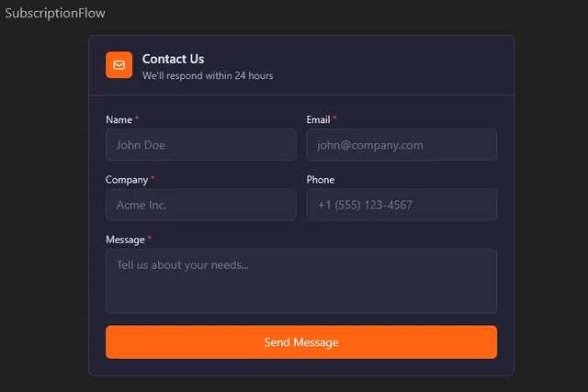
Task: Submit form with Send Message button
Action: click(x=301, y=342)
